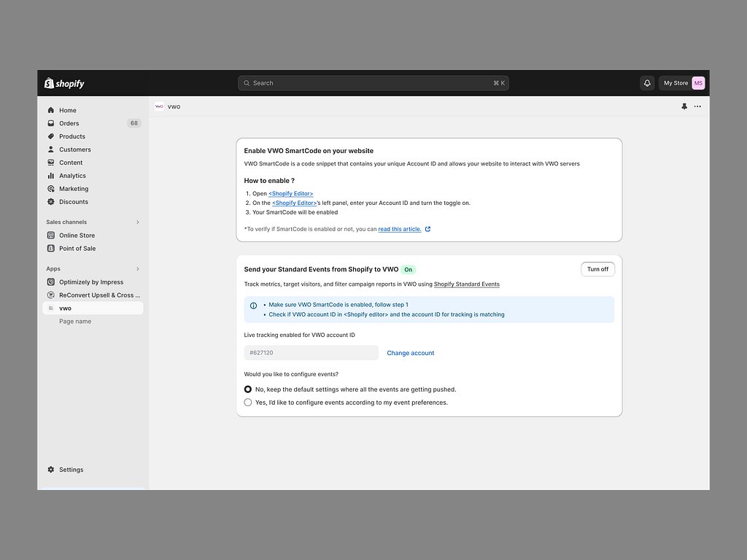
Task: Click 'Live tracking enabled for VWO account ID' label
Action: click(299, 335)
